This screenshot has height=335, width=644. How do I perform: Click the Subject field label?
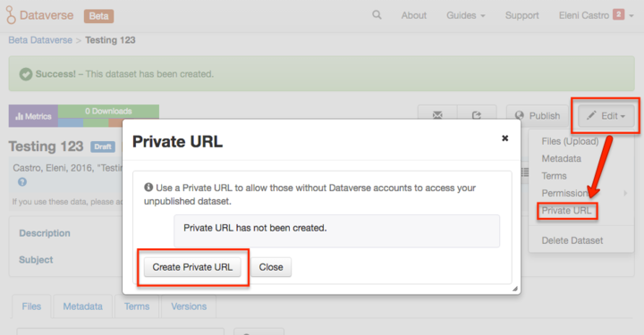(36, 260)
